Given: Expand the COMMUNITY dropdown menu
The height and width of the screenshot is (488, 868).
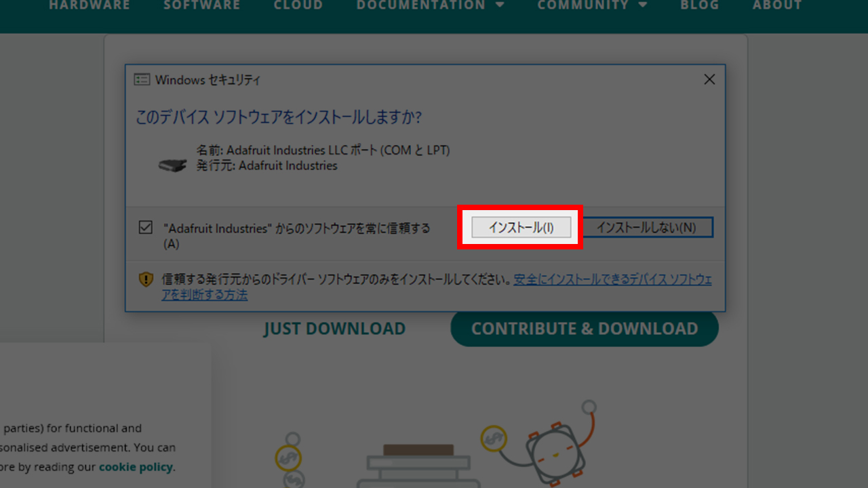Looking at the screenshot, I should point(592,5).
